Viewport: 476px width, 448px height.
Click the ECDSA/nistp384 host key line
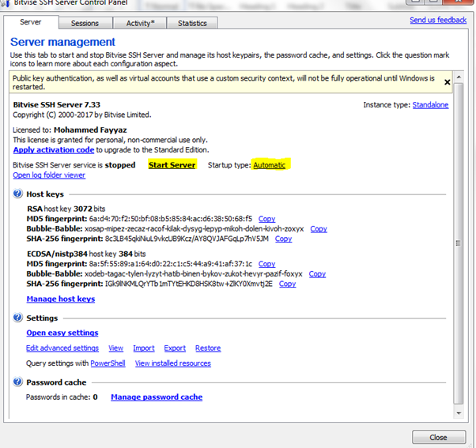coord(86,254)
